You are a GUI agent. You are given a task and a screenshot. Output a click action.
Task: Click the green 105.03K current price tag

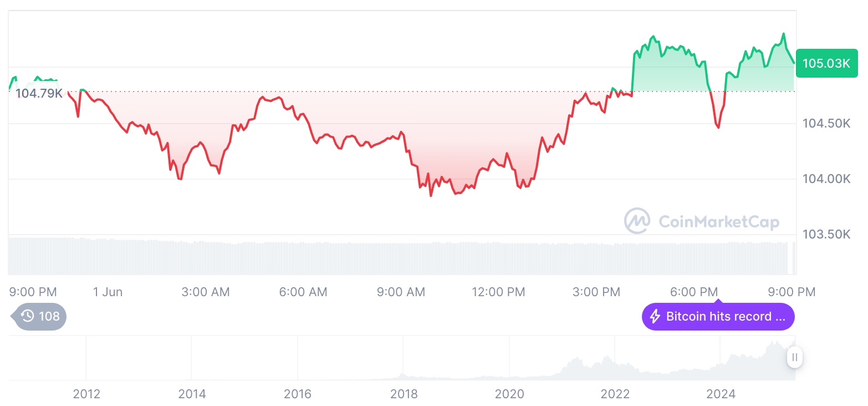point(826,63)
